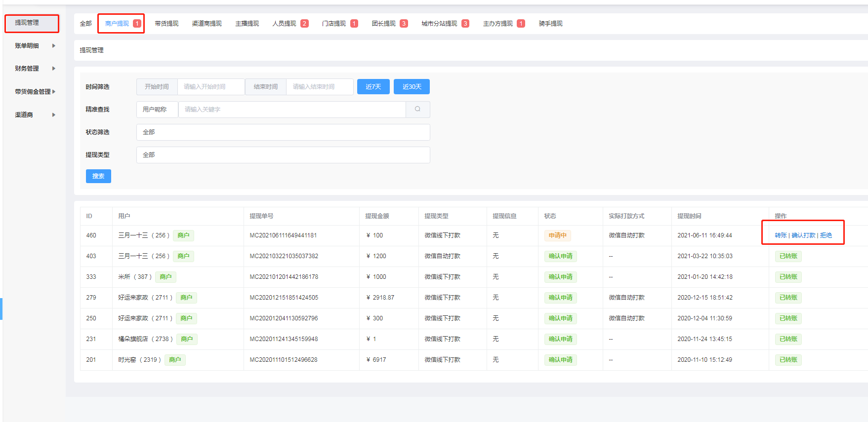Switch to the 城市分站提现 tab
The height and width of the screenshot is (422, 868).
(445, 24)
